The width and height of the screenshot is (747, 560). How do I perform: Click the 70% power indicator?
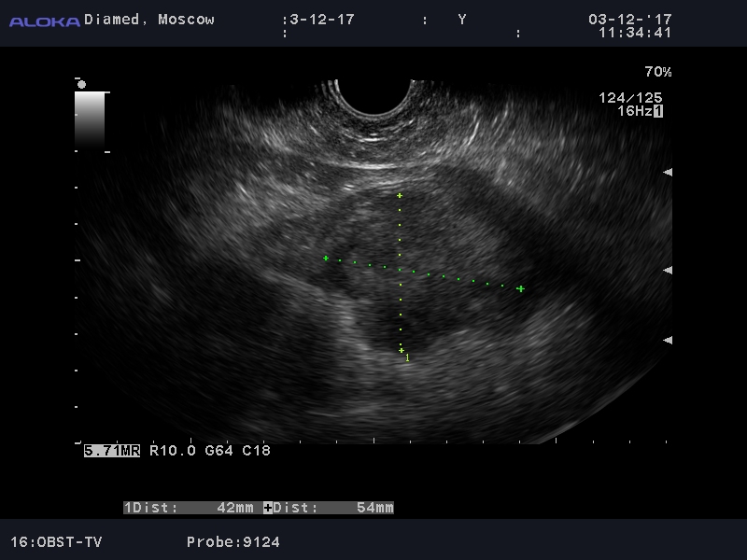click(658, 72)
